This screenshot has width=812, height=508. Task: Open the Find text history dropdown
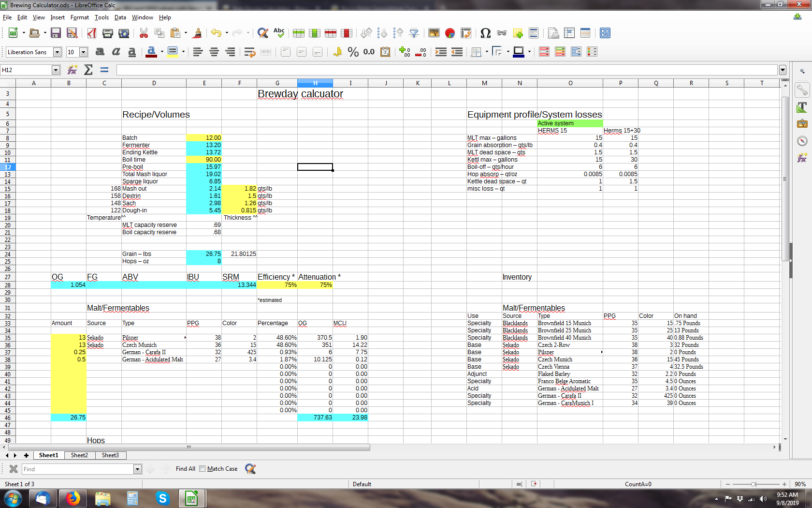[x=137, y=469]
